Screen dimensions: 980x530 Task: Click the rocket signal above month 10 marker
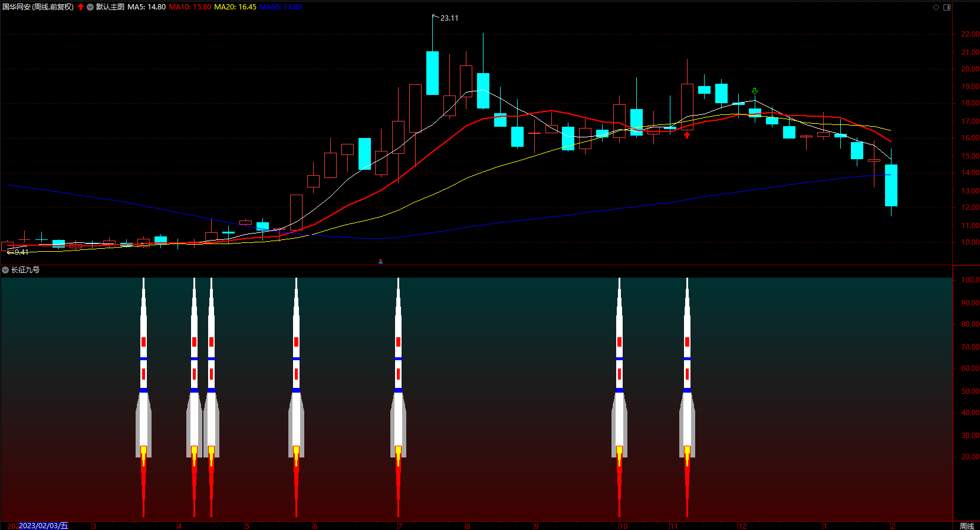[x=619, y=398]
